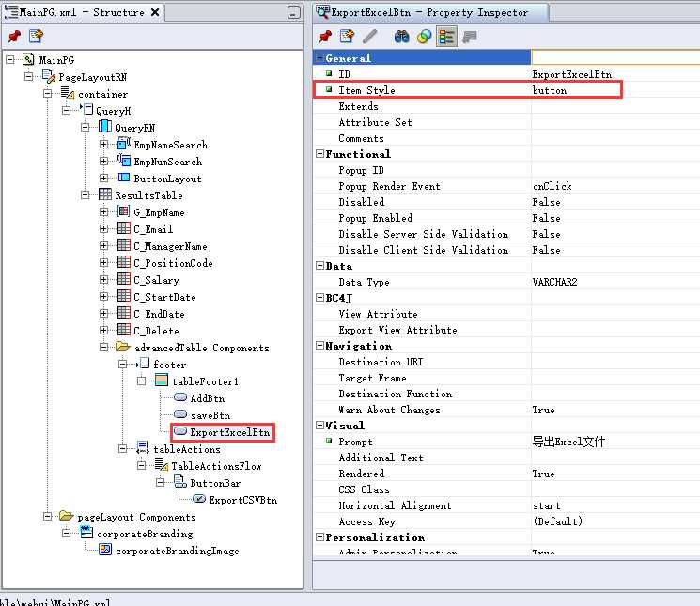
Task: Select the ResultsTable table icon
Action: (x=105, y=194)
